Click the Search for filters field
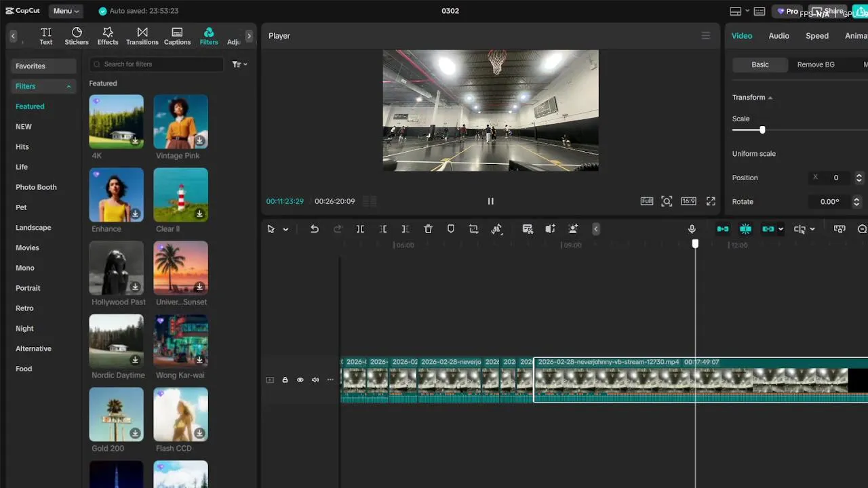This screenshot has width=868, height=488. click(157, 64)
